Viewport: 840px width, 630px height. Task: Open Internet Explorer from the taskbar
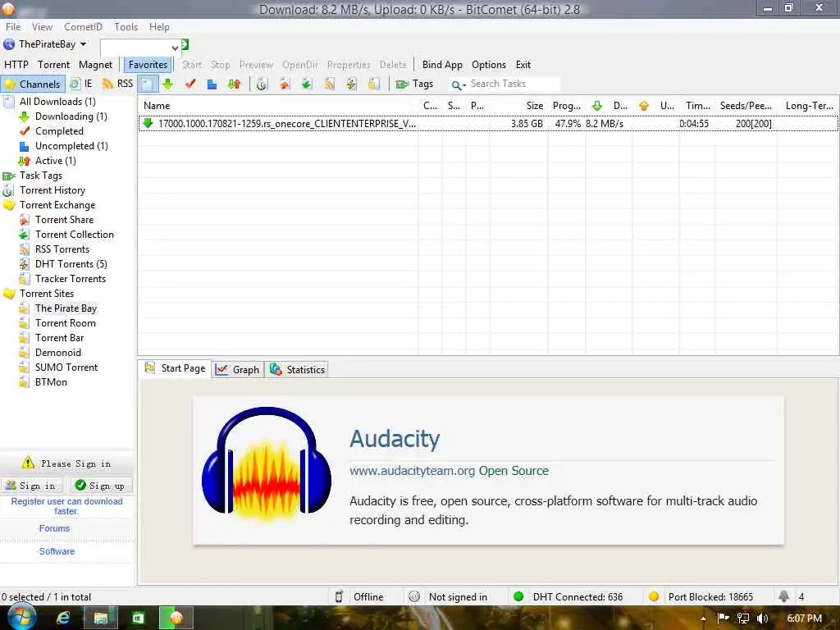point(63,619)
